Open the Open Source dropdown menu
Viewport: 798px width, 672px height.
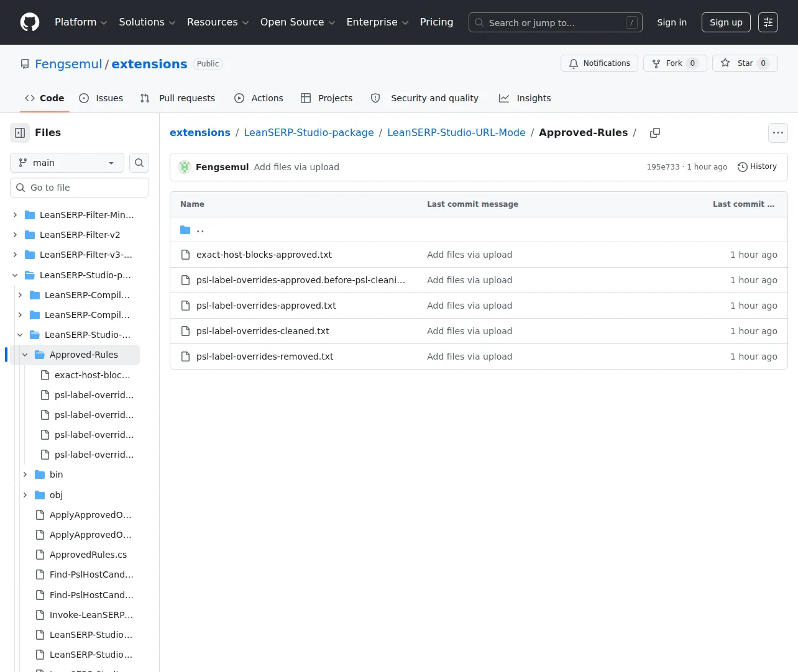(x=298, y=22)
